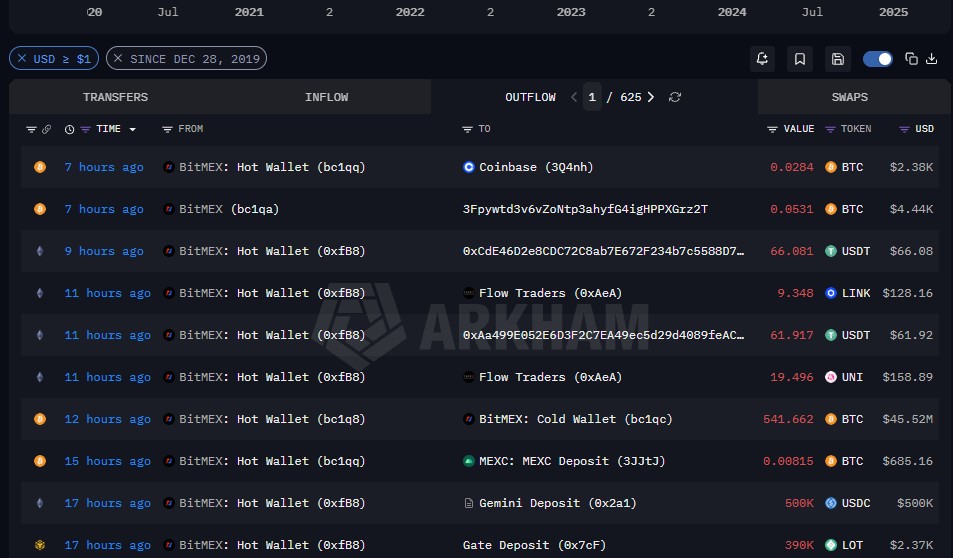Click MEXC: MEXC Deposit (3JJtJ)

tap(572, 461)
